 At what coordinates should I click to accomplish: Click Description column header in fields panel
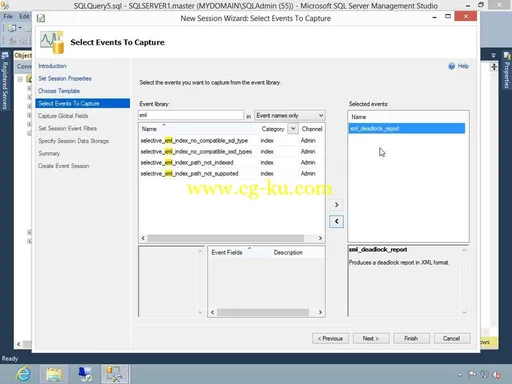tap(288, 252)
